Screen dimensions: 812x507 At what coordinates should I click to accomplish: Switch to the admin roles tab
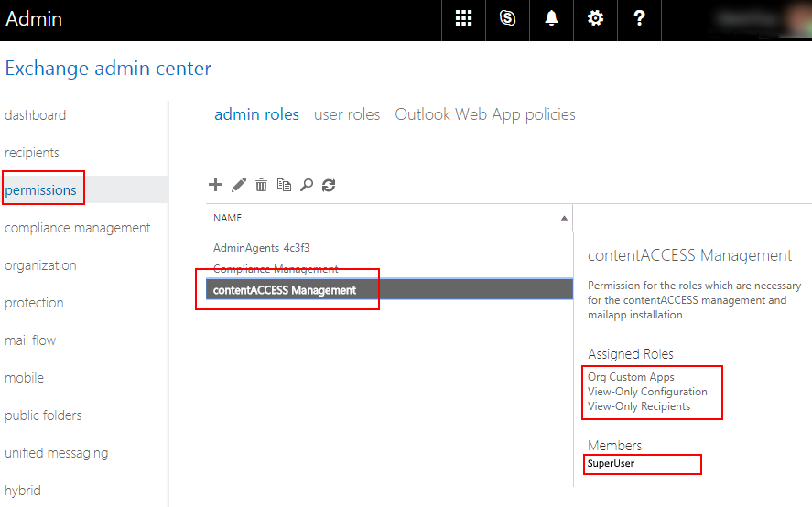[x=257, y=114]
